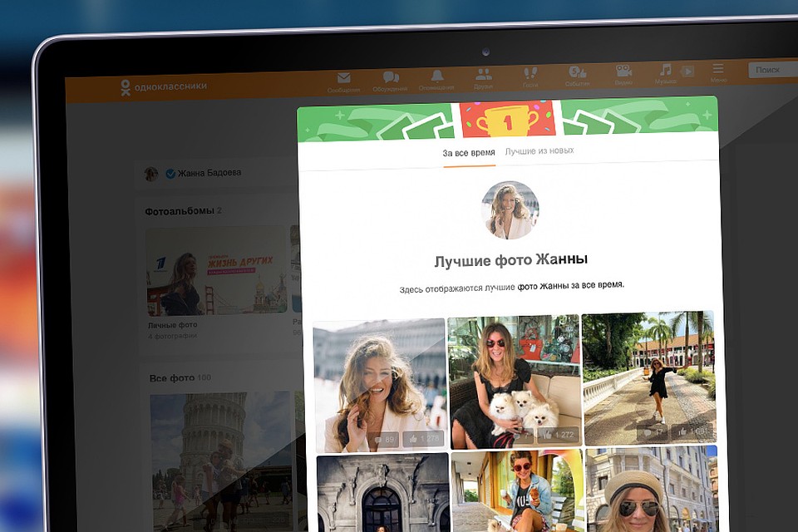Screen dimensions: 798x532
Task: Click the Поиск search field
Action: (773, 70)
